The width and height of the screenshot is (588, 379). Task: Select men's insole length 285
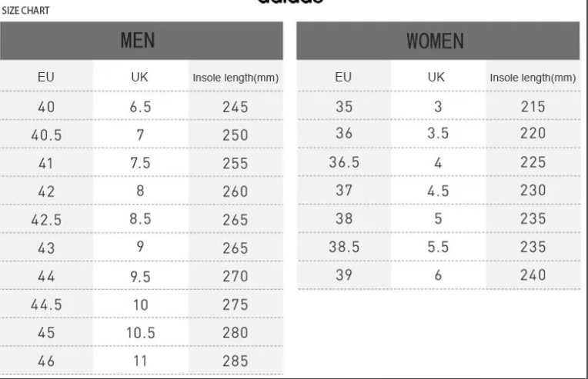pos(236,361)
